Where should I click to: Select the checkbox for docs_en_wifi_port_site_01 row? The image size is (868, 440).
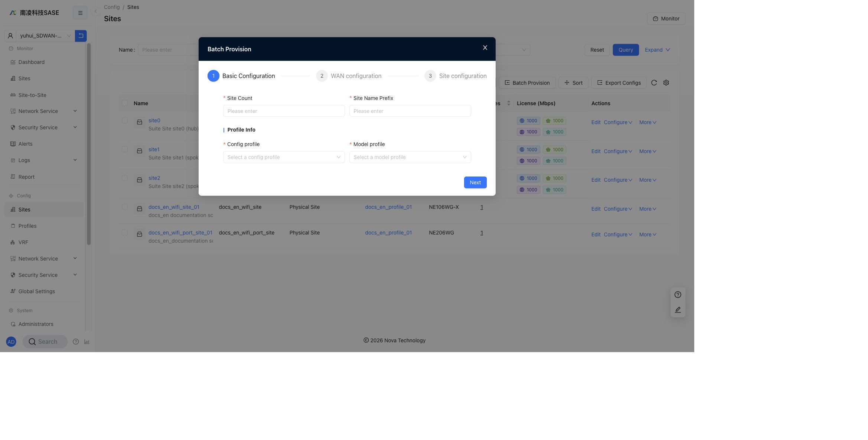coord(125,233)
